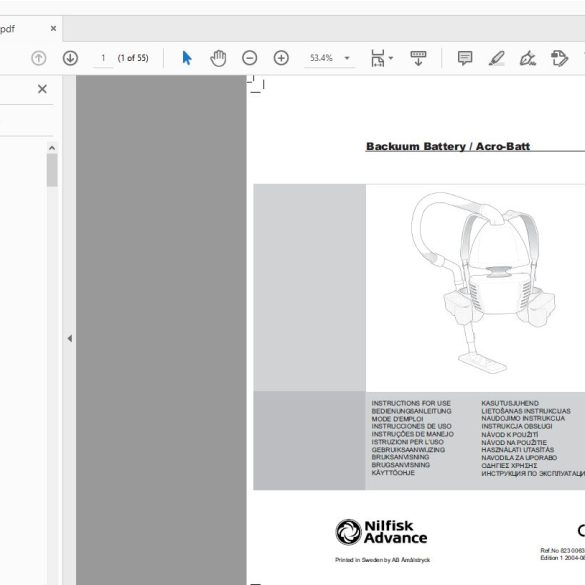Viewport: 585px width, 585px height.
Task: Open the sign document pen tool
Action: (528, 58)
